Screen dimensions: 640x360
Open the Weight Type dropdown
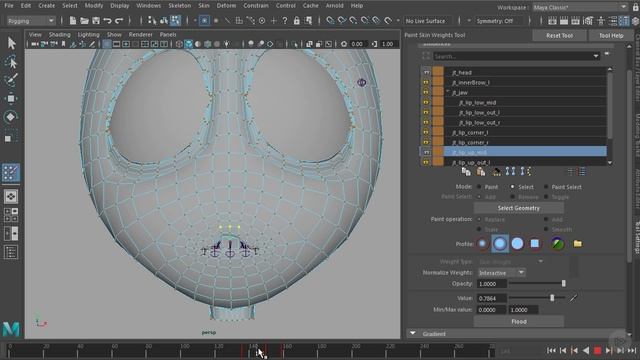click(x=511, y=262)
